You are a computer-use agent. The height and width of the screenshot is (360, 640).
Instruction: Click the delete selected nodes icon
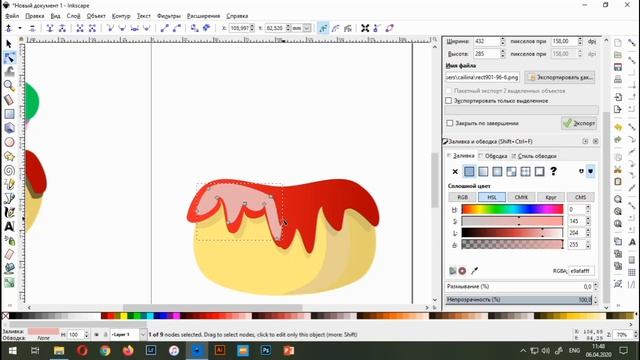pos(32,28)
